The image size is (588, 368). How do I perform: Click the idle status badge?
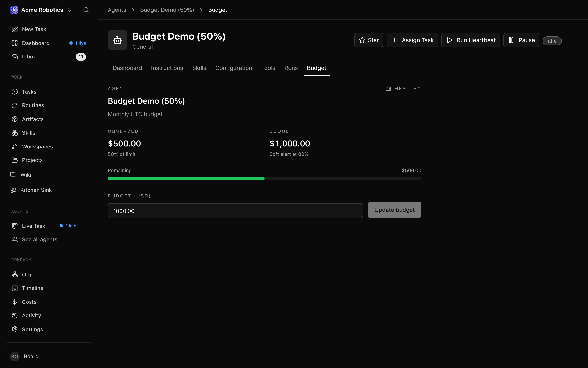point(552,41)
